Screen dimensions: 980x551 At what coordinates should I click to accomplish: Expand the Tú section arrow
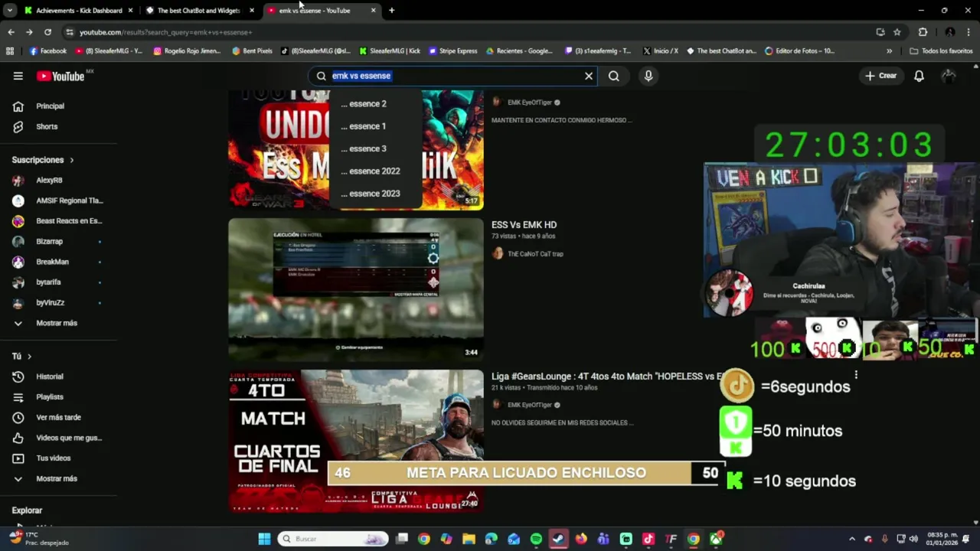click(30, 357)
